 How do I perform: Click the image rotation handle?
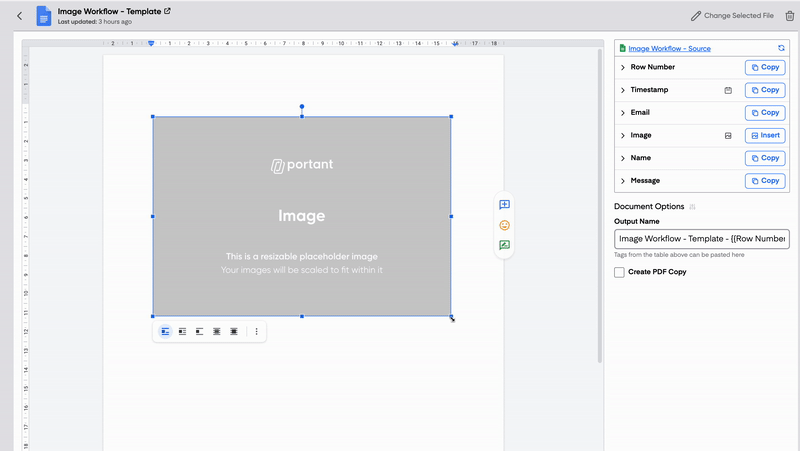pyautogui.click(x=302, y=107)
